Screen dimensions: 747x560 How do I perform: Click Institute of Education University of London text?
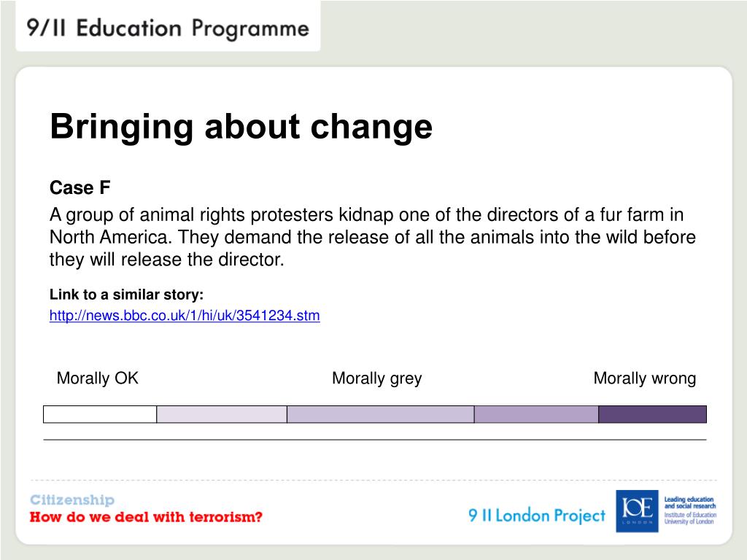pyautogui.click(x=690, y=518)
